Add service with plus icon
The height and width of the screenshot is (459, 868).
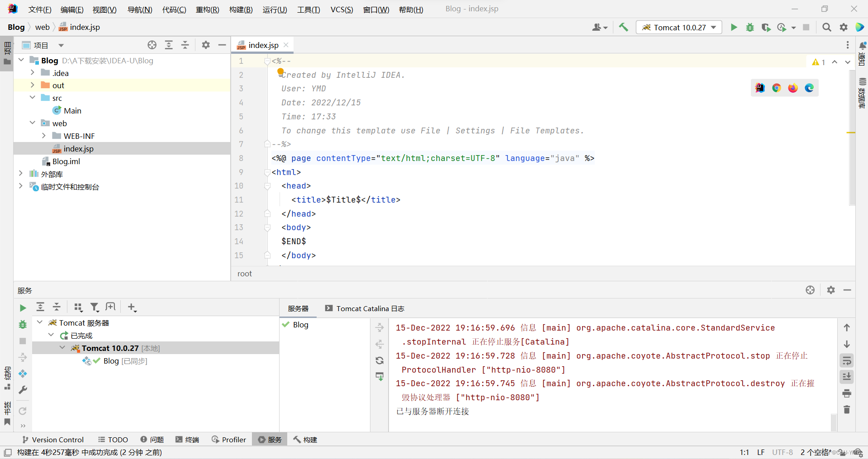coord(132,308)
